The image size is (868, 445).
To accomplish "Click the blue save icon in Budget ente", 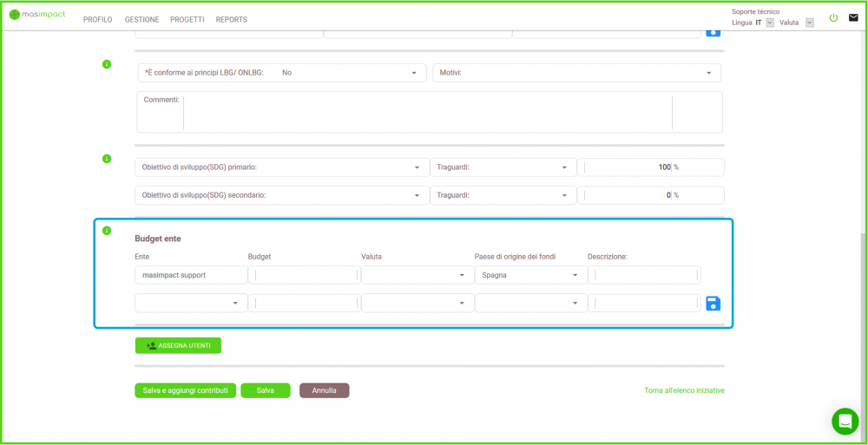I will click(713, 304).
